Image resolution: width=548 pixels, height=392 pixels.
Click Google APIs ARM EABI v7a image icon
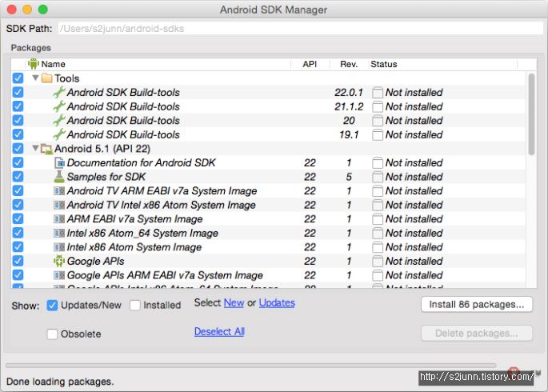coord(59,275)
